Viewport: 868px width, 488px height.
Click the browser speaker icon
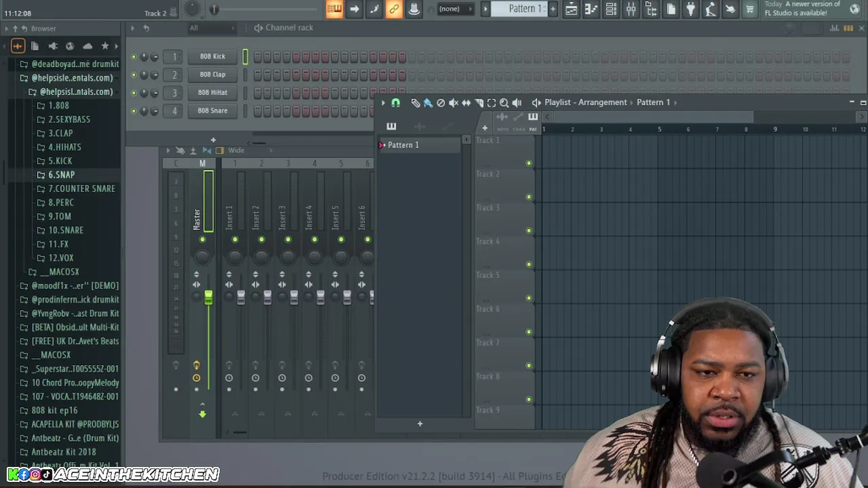(53, 45)
